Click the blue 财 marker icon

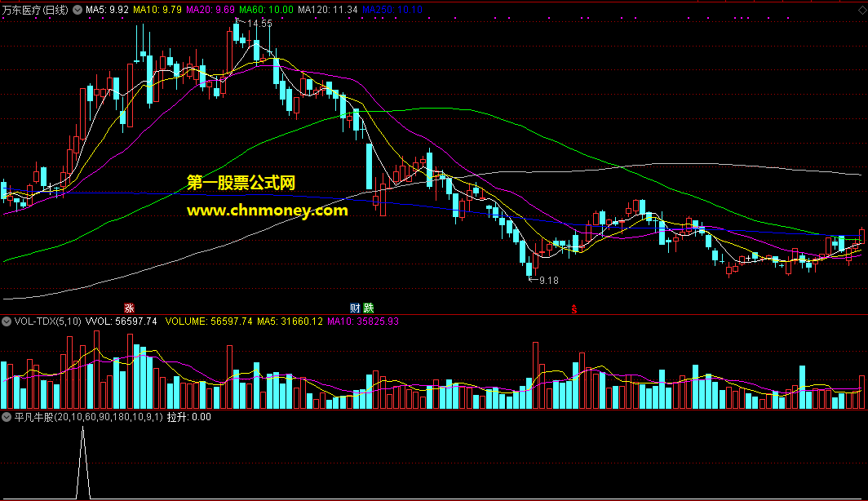[x=355, y=308]
